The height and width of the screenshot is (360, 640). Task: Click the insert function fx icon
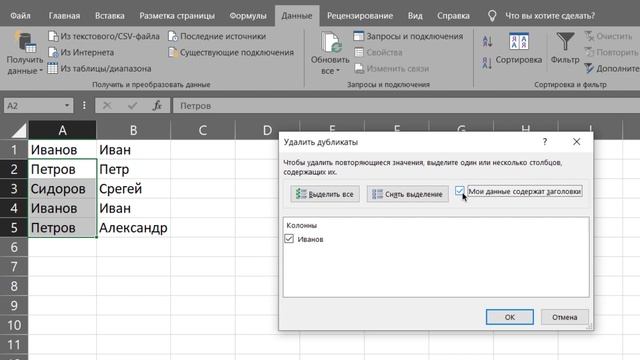[x=157, y=106]
